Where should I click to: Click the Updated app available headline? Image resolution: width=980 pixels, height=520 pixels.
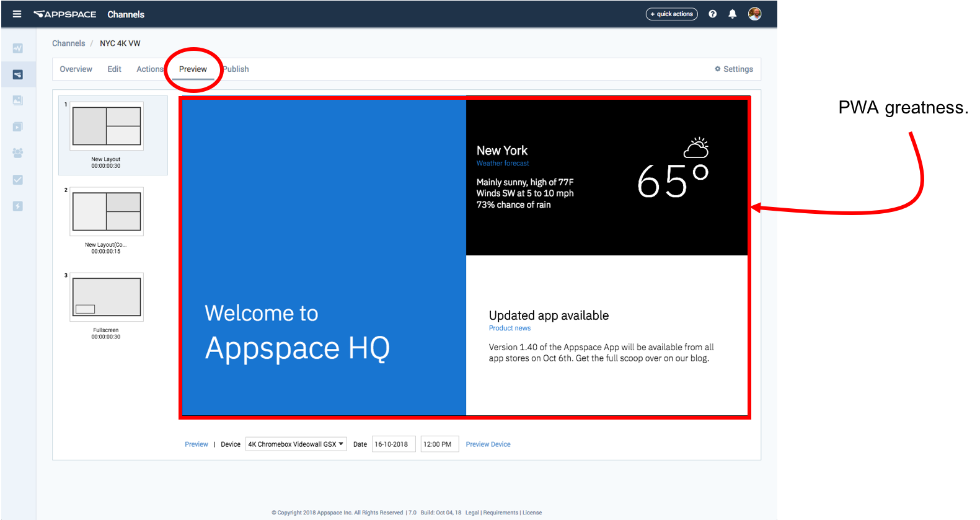pyautogui.click(x=549, y=315)
